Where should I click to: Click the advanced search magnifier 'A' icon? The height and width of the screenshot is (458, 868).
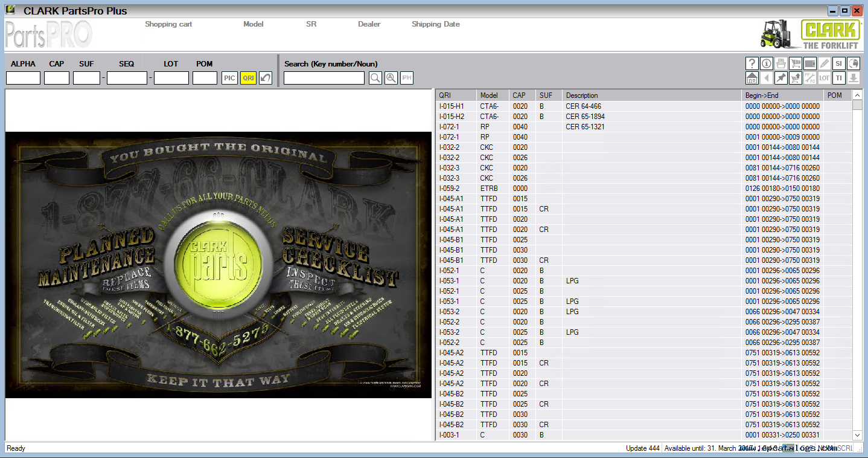point(391,78)
